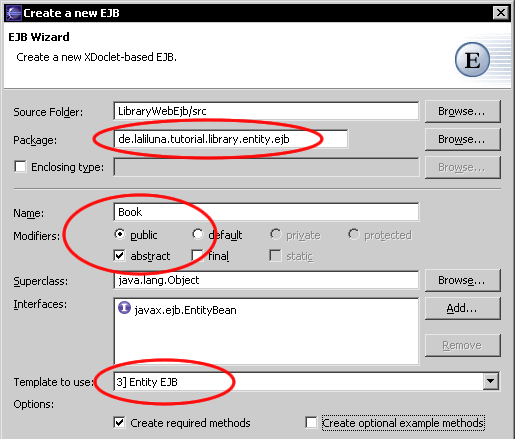Browse for the Source Folder

463,111
